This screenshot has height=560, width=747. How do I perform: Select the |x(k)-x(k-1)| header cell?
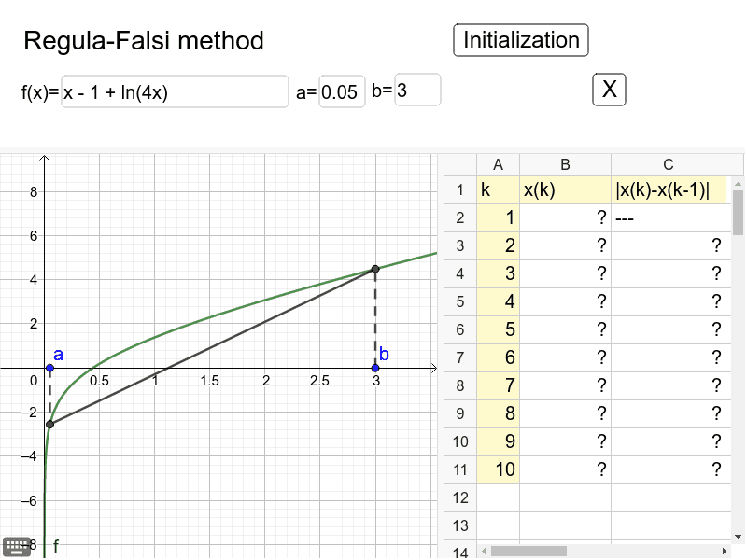(x=668, y=189)
